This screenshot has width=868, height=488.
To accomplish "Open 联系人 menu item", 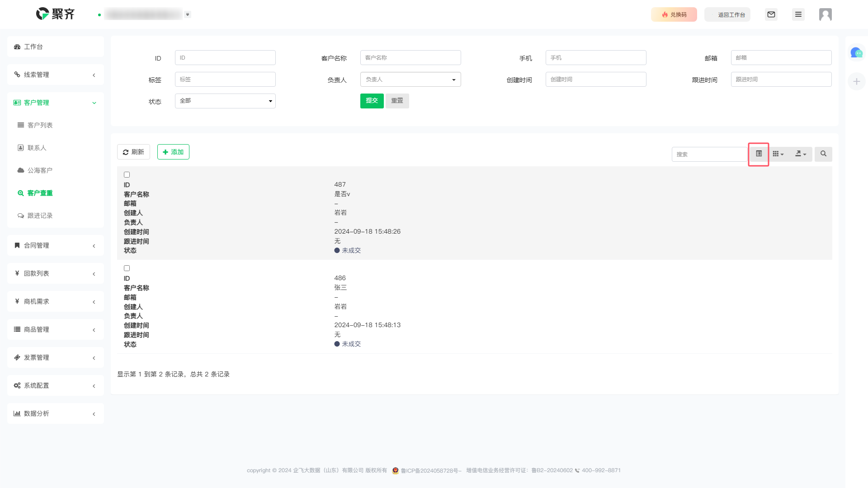I will point(56,148).
